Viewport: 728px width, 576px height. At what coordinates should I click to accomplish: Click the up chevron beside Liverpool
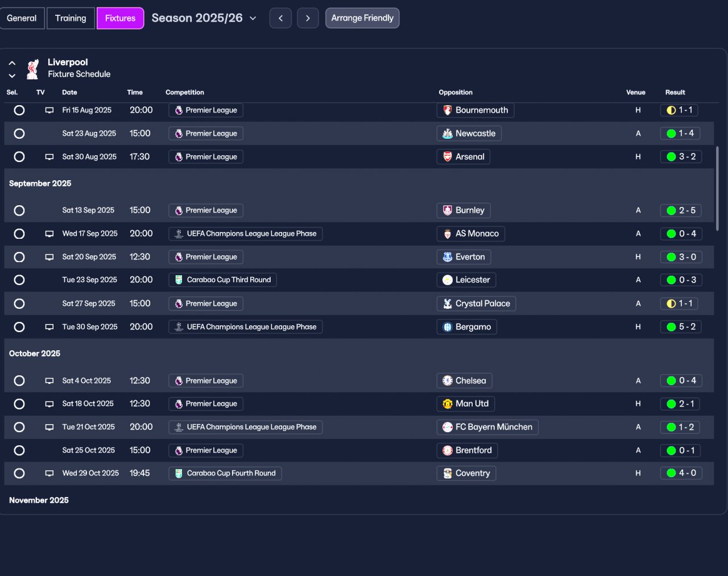pos(12,63)
